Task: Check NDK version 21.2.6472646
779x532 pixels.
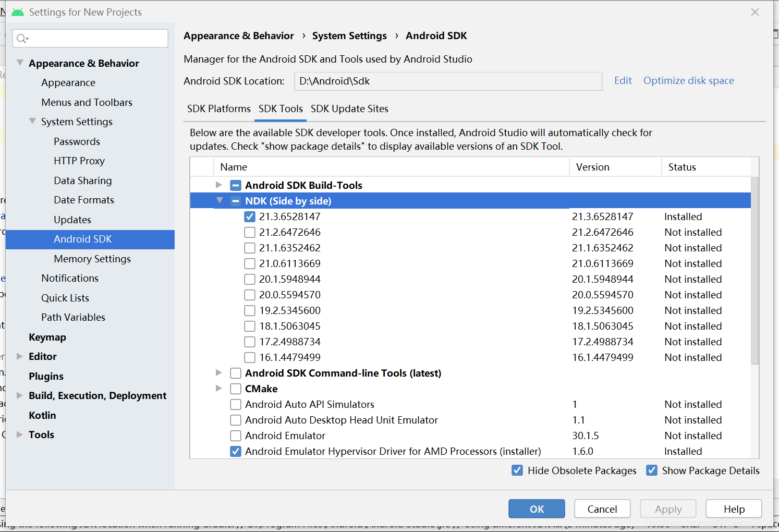Action: [250, 232]
